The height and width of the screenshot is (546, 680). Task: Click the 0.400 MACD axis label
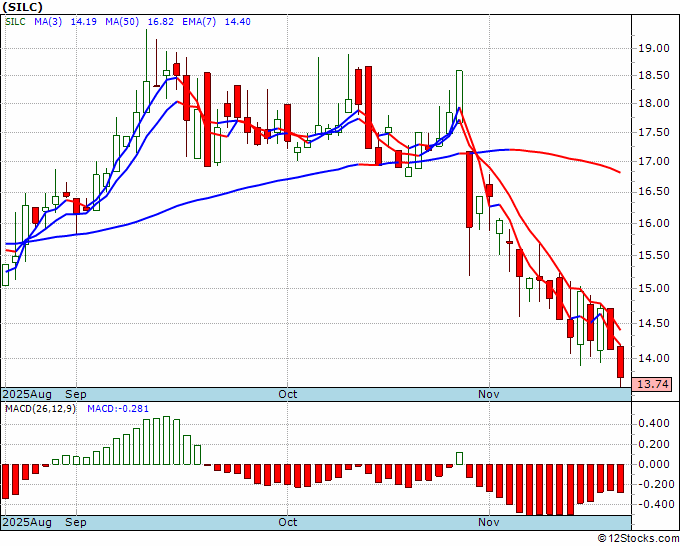pos(654,424)
